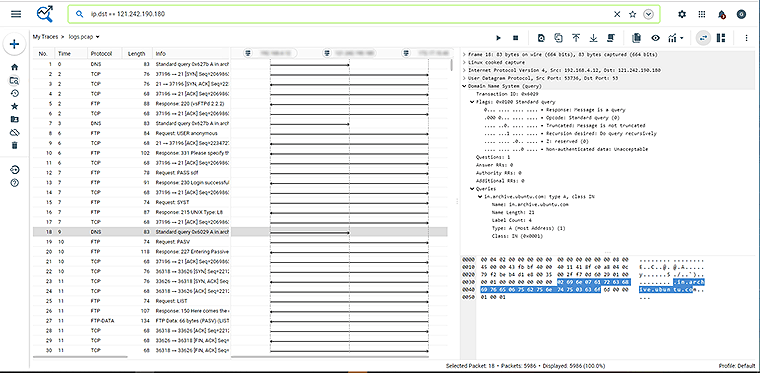Image resolution: width=760 pixels, height=373 pixels.
Task: Stop capture with the stop button
Action: pyautogui.click(x=516, y=38)
